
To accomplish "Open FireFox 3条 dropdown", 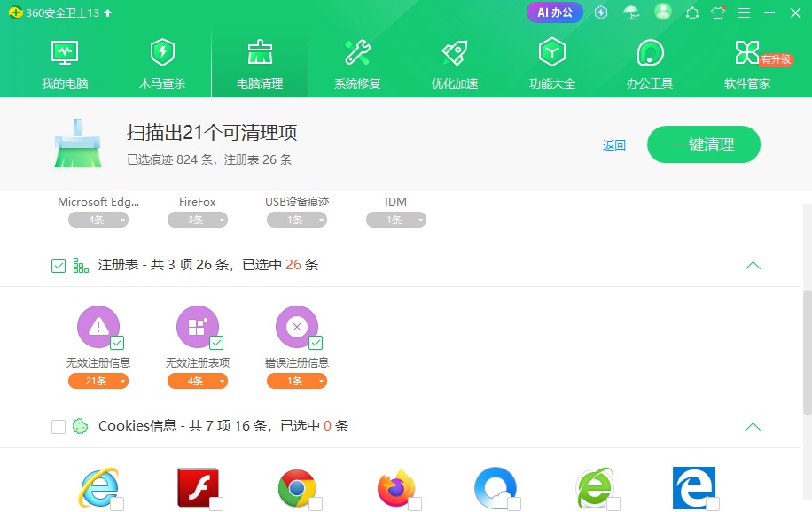I will (198, 220).
